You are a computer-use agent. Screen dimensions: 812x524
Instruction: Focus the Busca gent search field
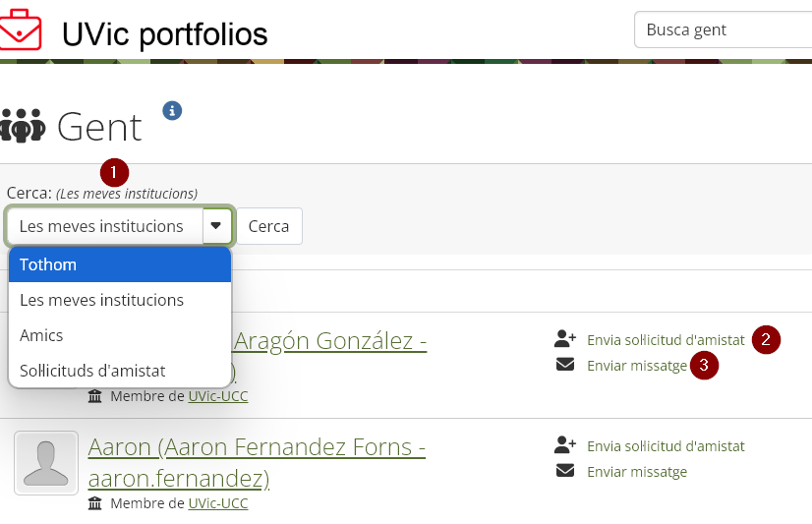click(723, 29)
